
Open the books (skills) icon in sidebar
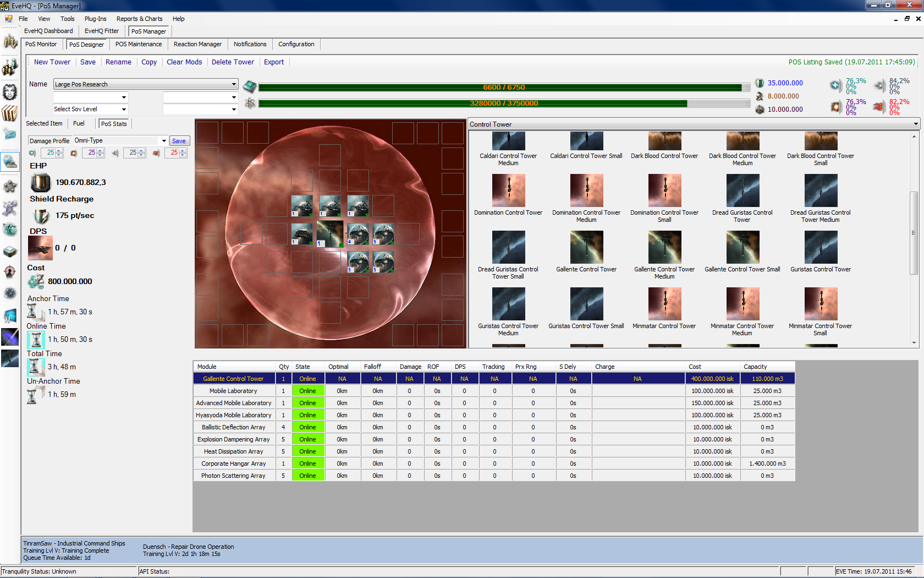[x=10, y=113]
